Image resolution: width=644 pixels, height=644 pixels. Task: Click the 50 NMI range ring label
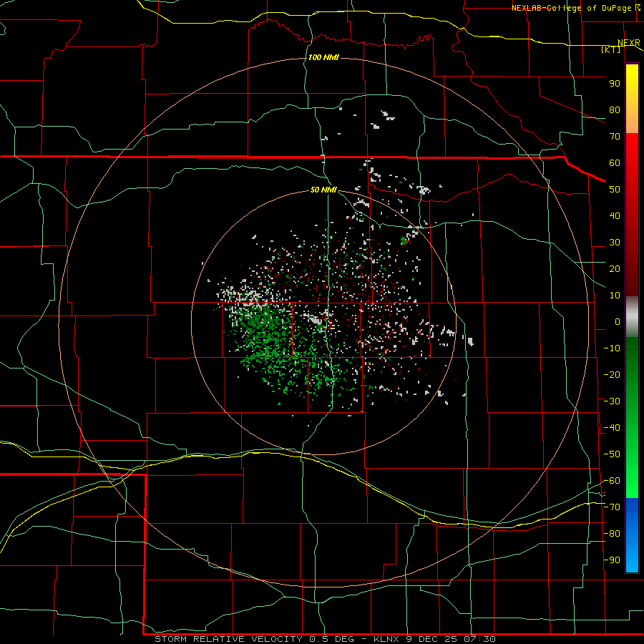[323, 190]
